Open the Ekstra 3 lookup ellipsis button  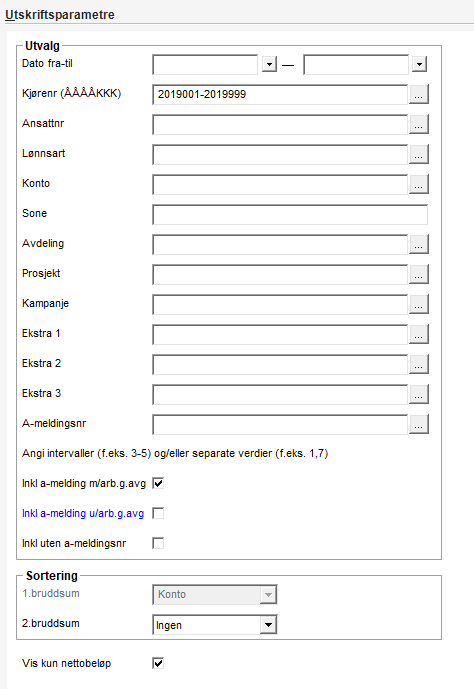point(419,394)
